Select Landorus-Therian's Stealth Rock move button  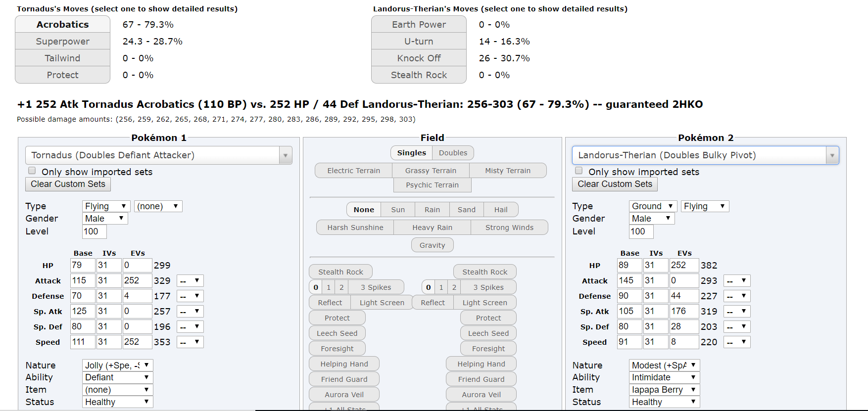click(419, 75)
